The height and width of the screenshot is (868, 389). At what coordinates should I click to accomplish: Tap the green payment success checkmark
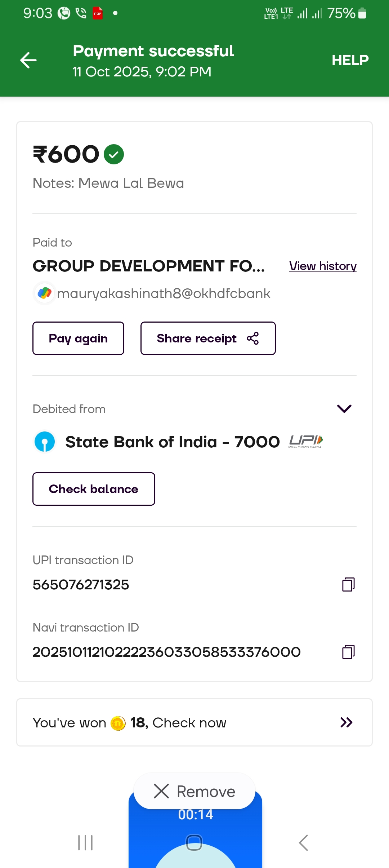point(114,154)
